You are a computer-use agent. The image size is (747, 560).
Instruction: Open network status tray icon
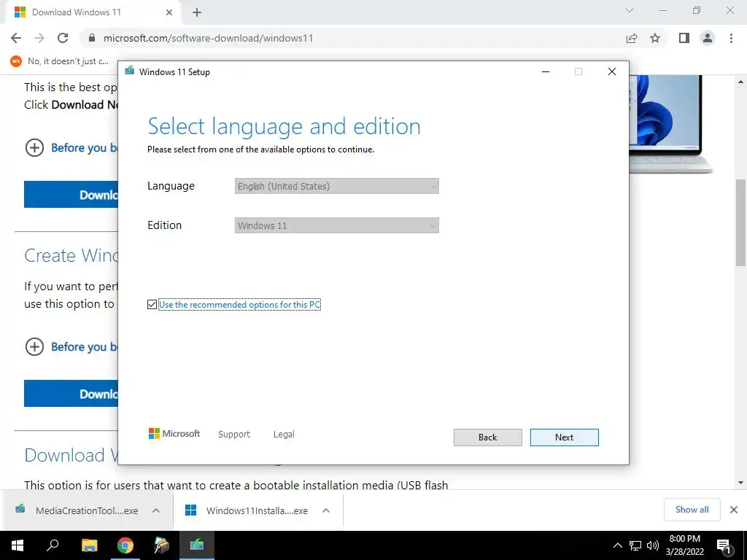(x=635, y=545)
